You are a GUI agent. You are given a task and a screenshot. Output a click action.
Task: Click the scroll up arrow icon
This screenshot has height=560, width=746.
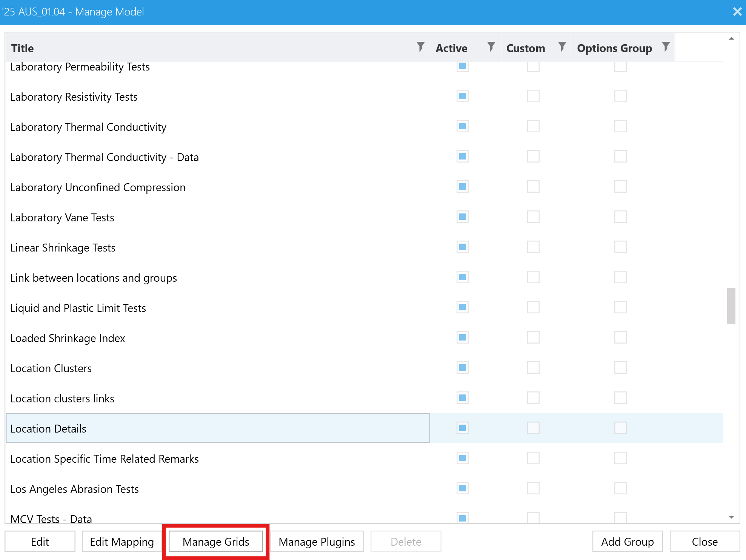point(731,38)
